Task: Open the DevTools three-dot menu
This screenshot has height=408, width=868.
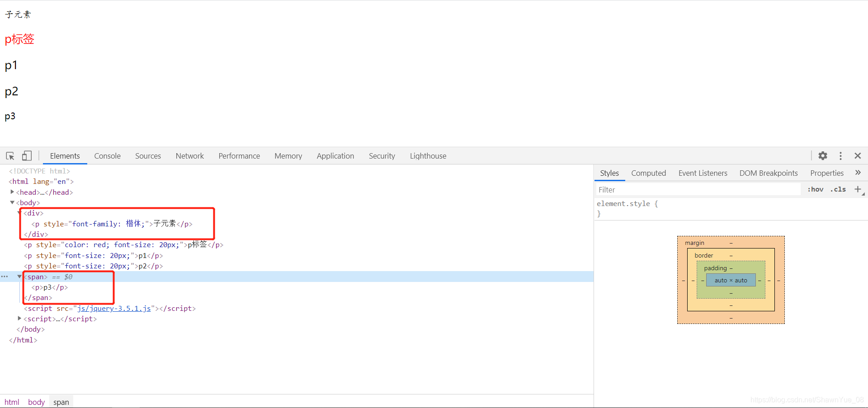Action: (x=840, y=156)
